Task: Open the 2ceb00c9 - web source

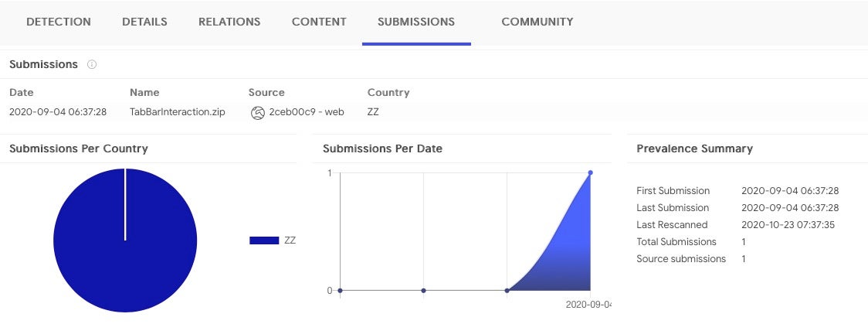Action: (307, 112)
